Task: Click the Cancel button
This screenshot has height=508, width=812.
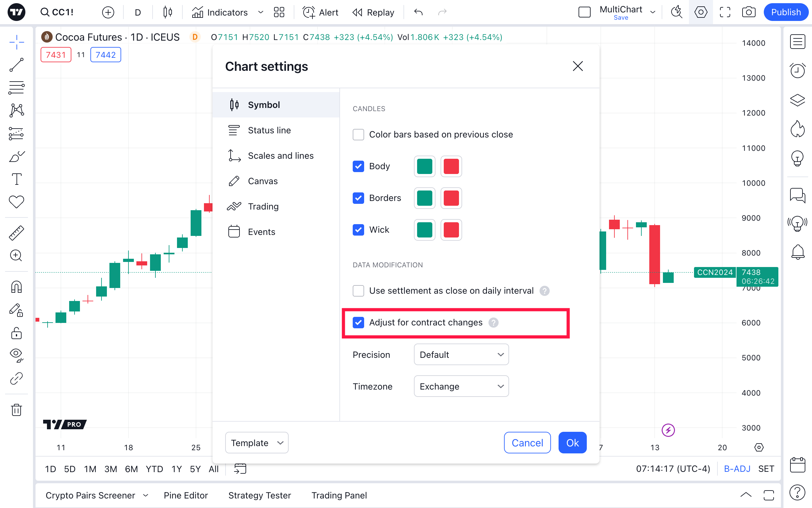Action: click(x=527, y=443)
